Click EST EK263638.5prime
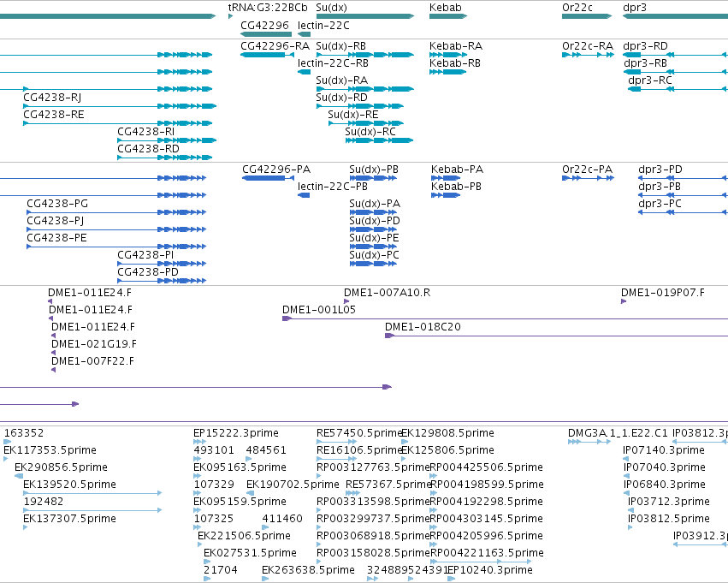This screenshot has height=583, width=728. click(x=308, y=570)
